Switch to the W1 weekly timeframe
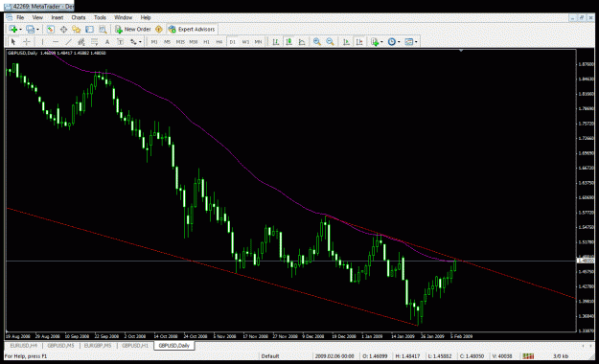 (x=245, y=41)
